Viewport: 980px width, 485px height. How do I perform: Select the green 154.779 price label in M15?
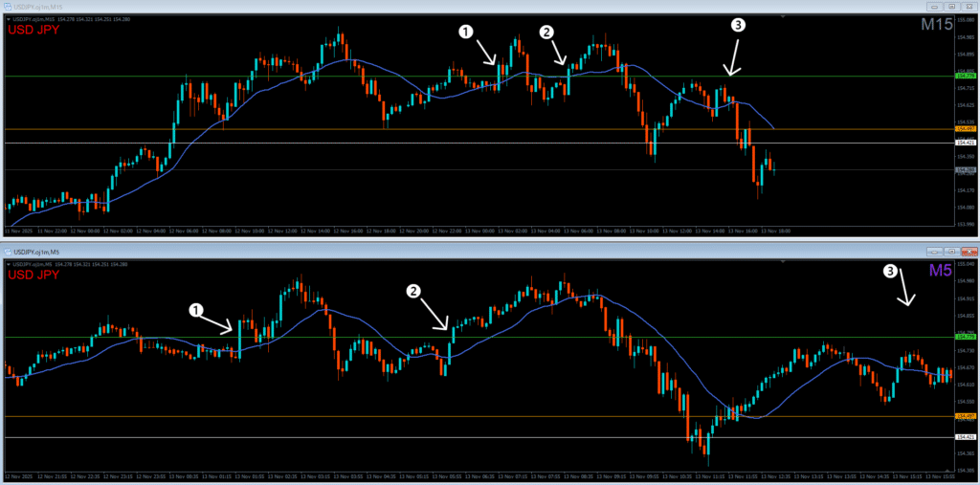point(966,76)
